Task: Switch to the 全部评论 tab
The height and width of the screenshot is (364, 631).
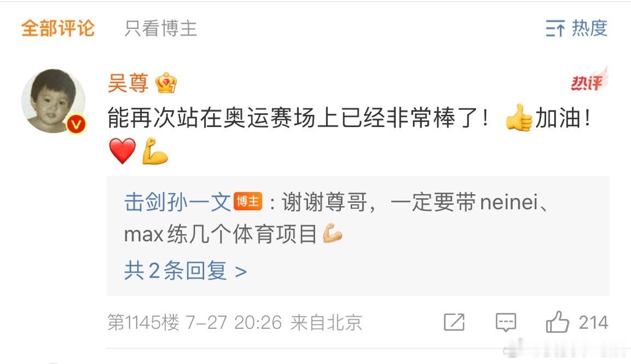Action: coord(58,28)
